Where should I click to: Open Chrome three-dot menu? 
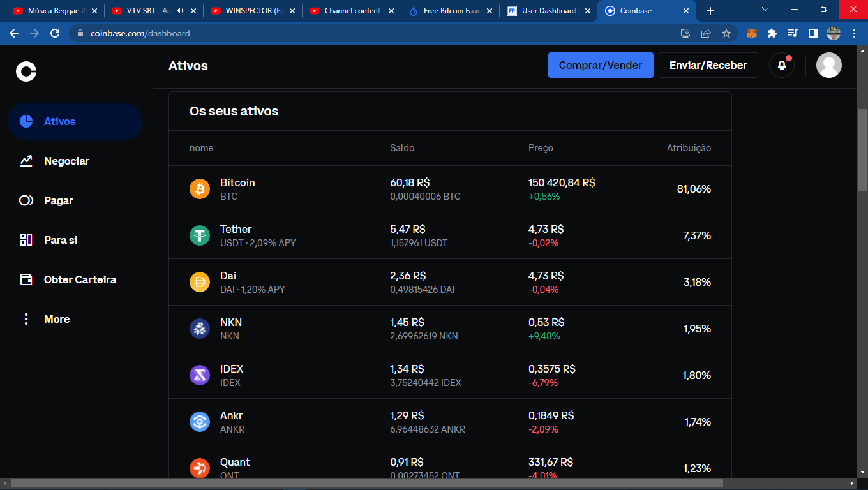(x=854, y=33)
